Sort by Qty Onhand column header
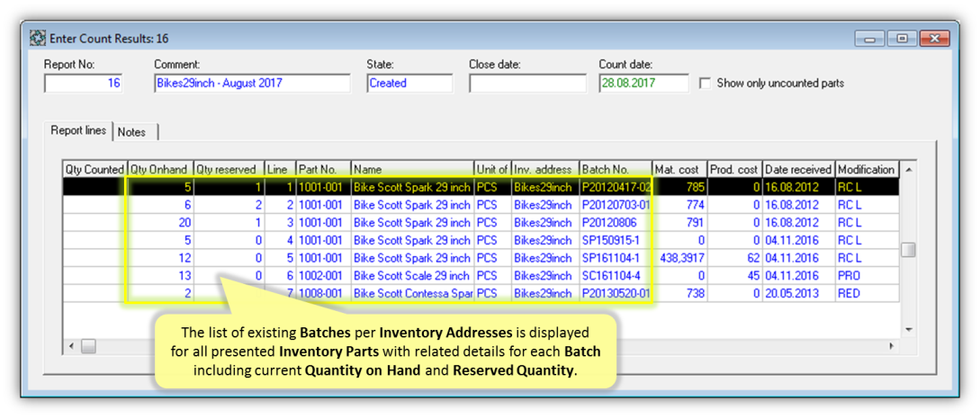980x418 pixels. click(160, 169)
